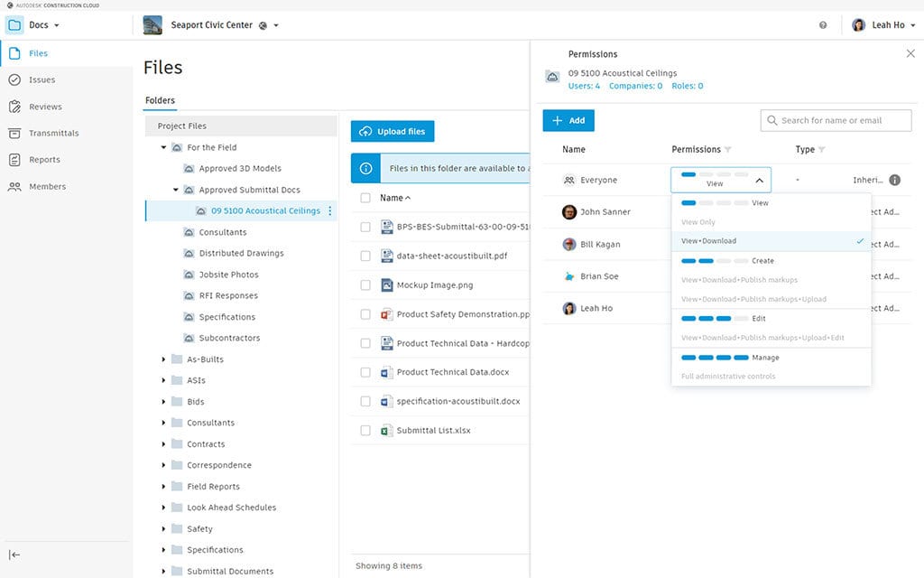Check the BPS-BES-Submittal file checkbox
The width and height of the screenshot is (924, 578).
pos(365,227)
